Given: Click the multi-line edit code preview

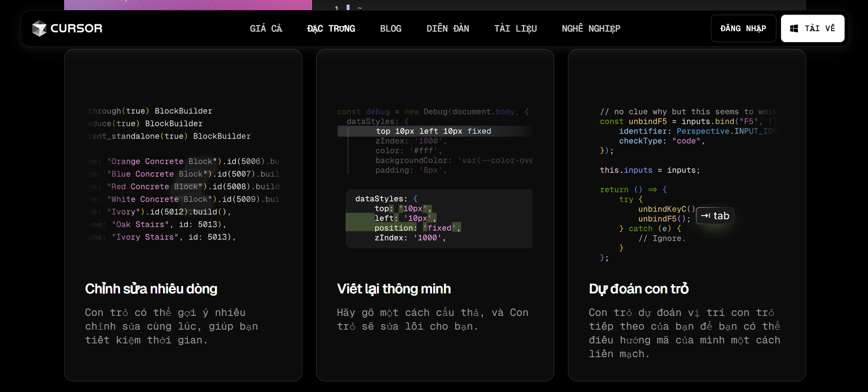Looking at the screenshot, I should 183,174.
